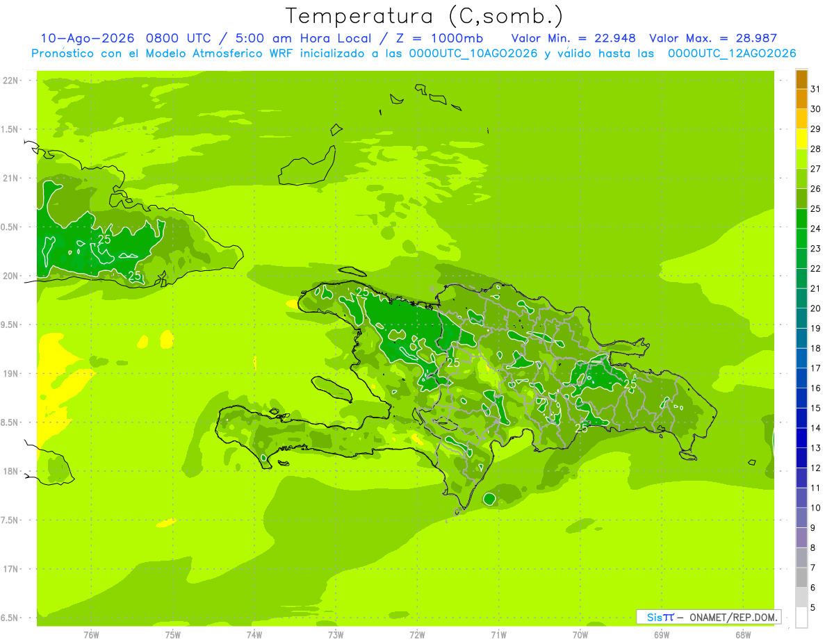Click legend value label '5'

813,608
